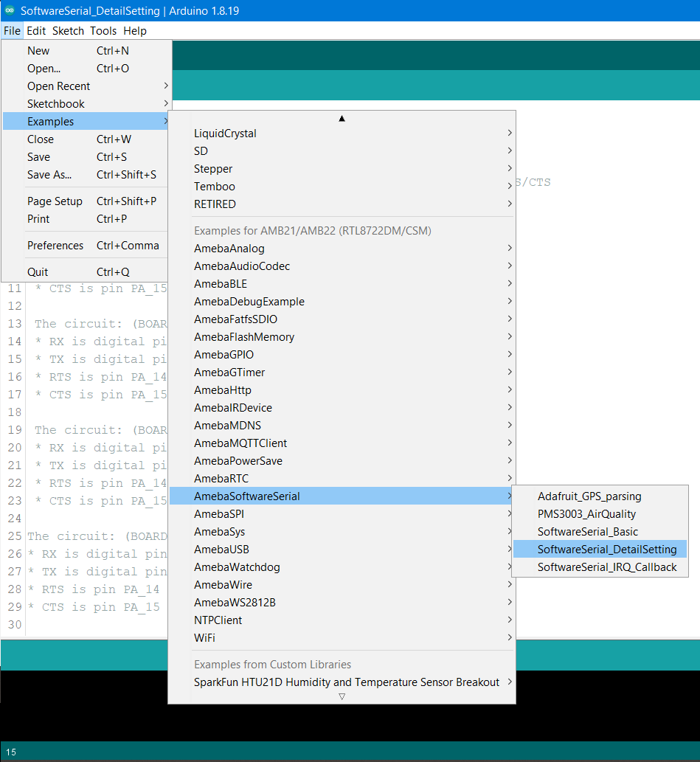Open the Tools menu
Screen dimensions: 700x762
103,31
